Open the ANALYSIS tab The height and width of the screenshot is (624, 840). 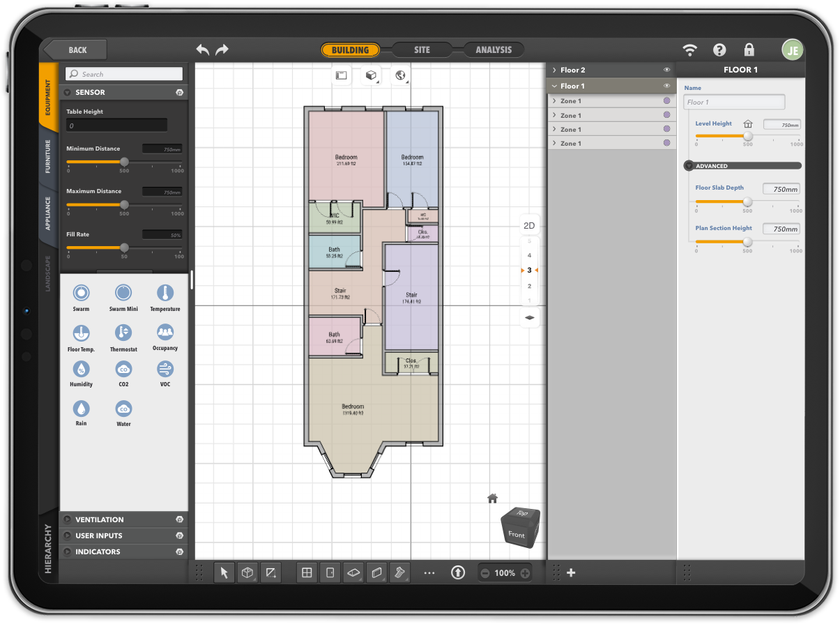tap(494, 50)
